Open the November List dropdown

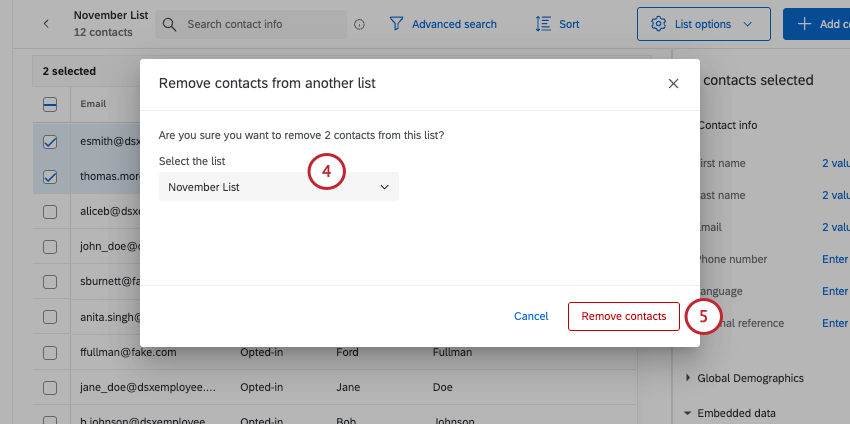point(278,187)
